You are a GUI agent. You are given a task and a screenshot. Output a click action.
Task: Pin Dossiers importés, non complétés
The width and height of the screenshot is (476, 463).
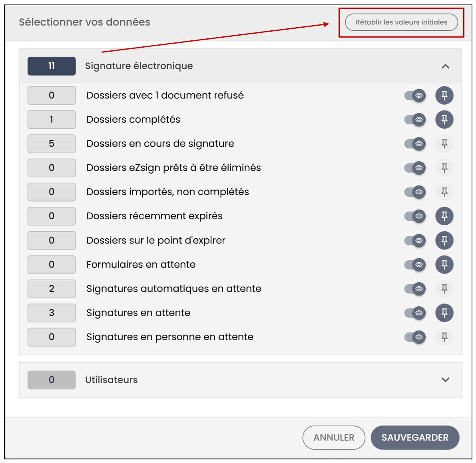[444, 192]
